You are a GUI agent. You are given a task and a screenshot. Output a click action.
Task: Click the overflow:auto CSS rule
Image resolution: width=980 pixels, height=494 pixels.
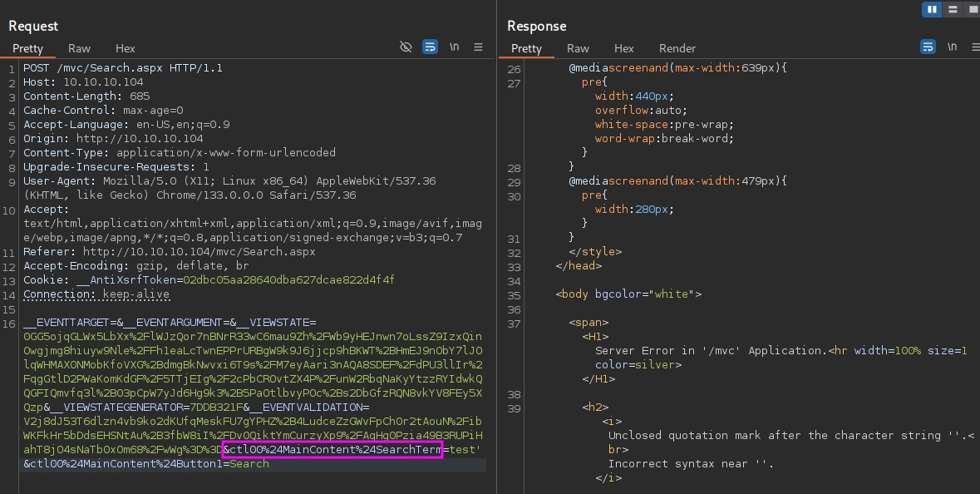pos(641,110)
